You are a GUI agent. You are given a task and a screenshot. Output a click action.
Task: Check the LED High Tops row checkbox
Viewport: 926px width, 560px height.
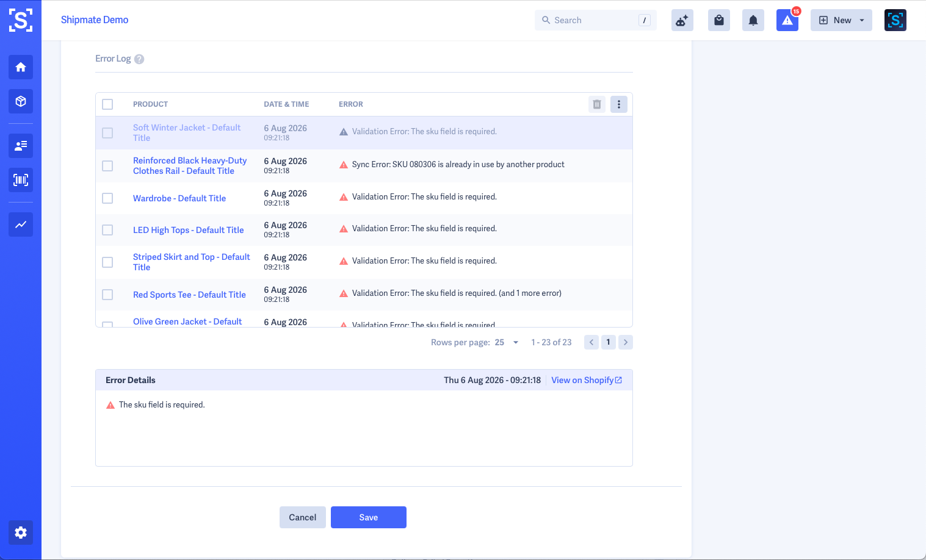point(107,230)
